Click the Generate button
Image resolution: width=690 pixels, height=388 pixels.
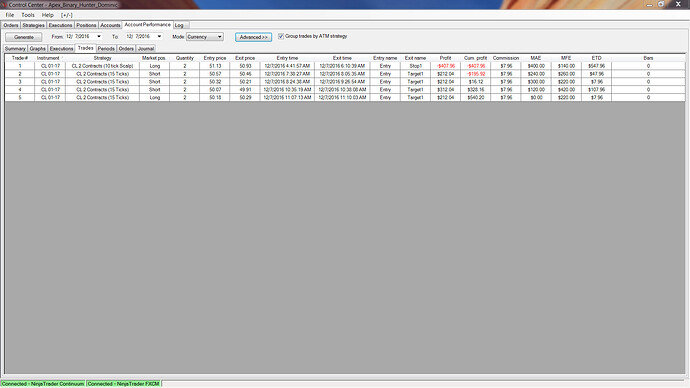[x=24, y=37]
